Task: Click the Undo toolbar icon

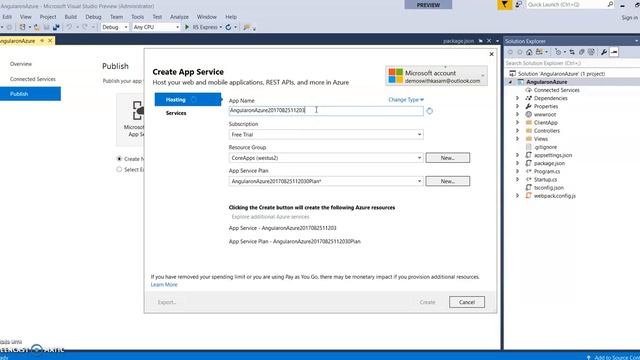Action: [69, 27]
